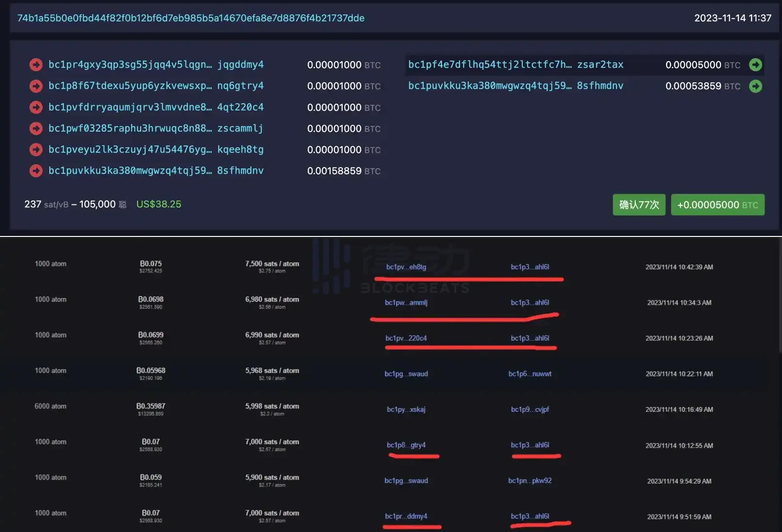Screen dimensions: 782x532
Task: Click the green confirmations button showing 77
Action: (639, 205)
